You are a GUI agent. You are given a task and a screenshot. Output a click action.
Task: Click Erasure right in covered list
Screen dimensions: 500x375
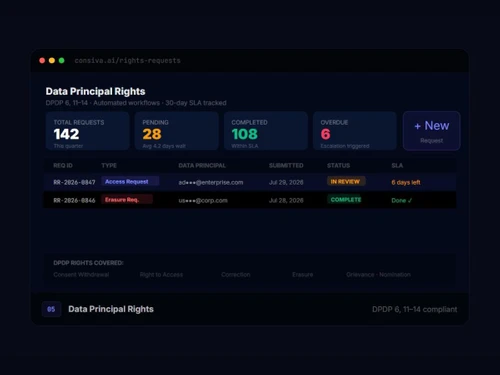[x=303, y=275]
